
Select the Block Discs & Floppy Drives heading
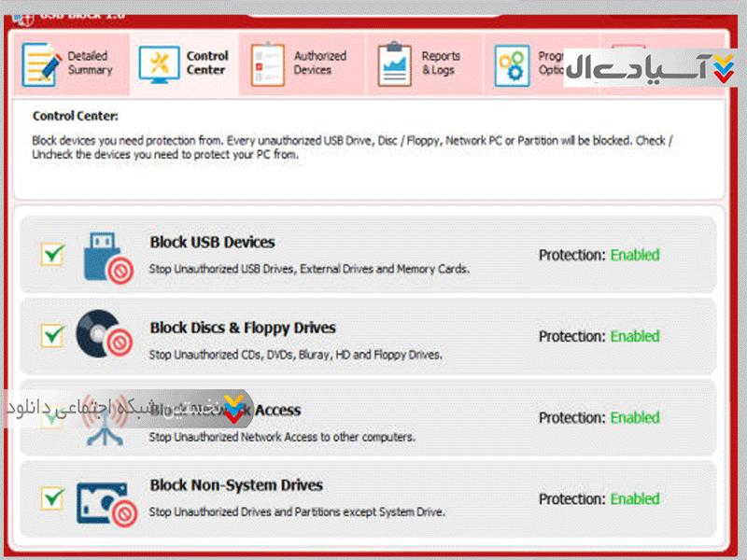243,328
